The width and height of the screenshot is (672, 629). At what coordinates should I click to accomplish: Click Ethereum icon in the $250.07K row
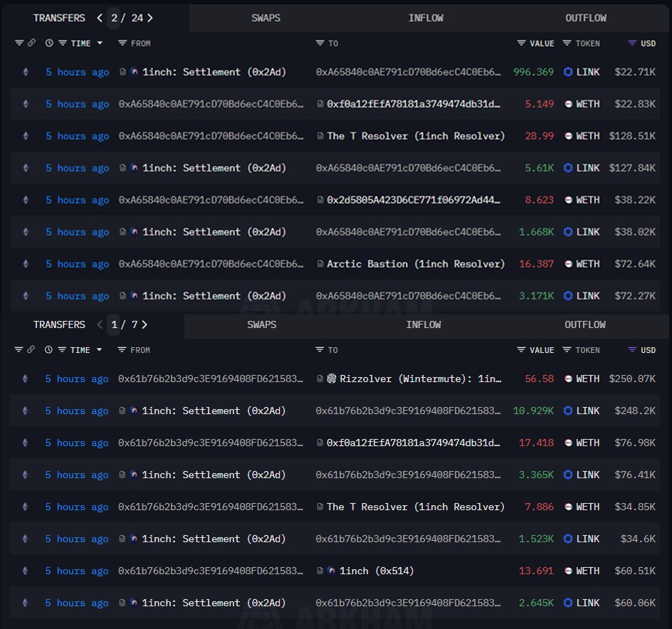[x=26, y=379]
